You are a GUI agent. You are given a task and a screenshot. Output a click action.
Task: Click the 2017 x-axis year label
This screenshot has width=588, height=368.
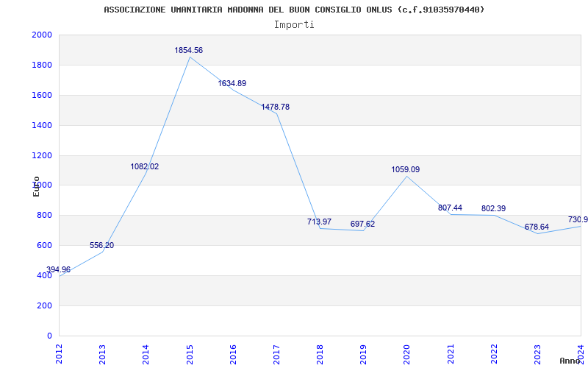(x=276, y=354)
